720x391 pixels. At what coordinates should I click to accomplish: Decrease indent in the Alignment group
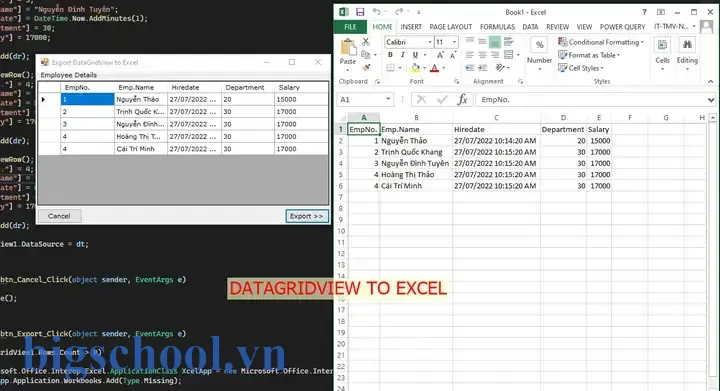click(x=470, y=67)
